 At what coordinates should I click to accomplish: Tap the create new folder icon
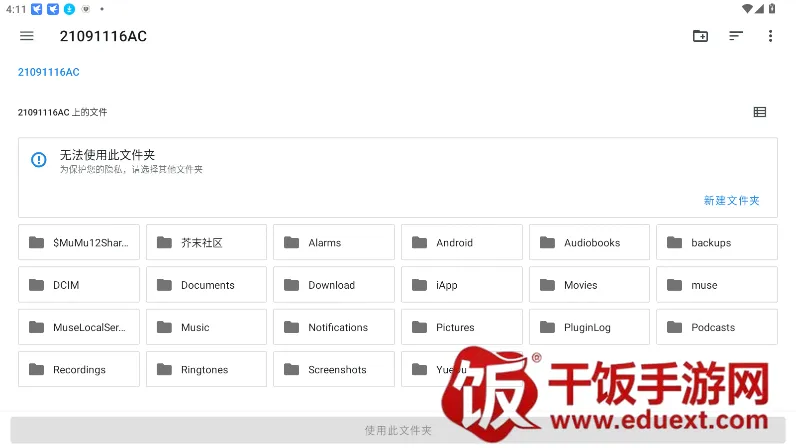pos(700,36)
